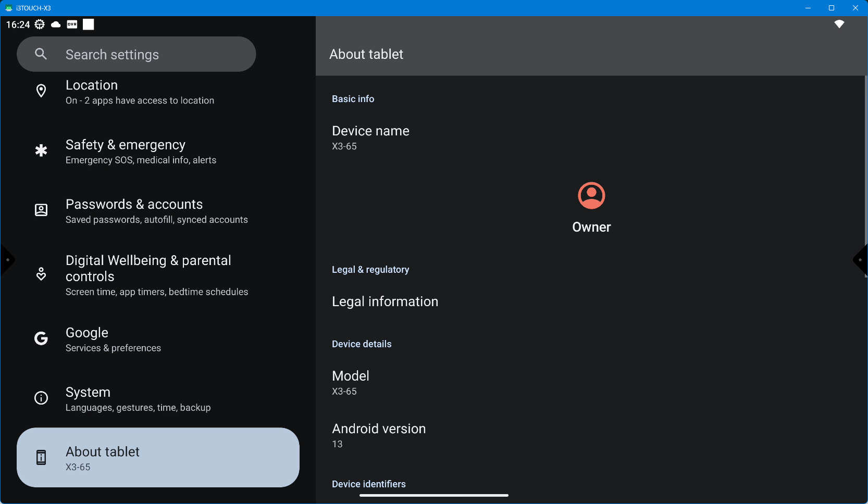
Task: Tap the bottom navigation gesture bar
Action: [433, 496]
